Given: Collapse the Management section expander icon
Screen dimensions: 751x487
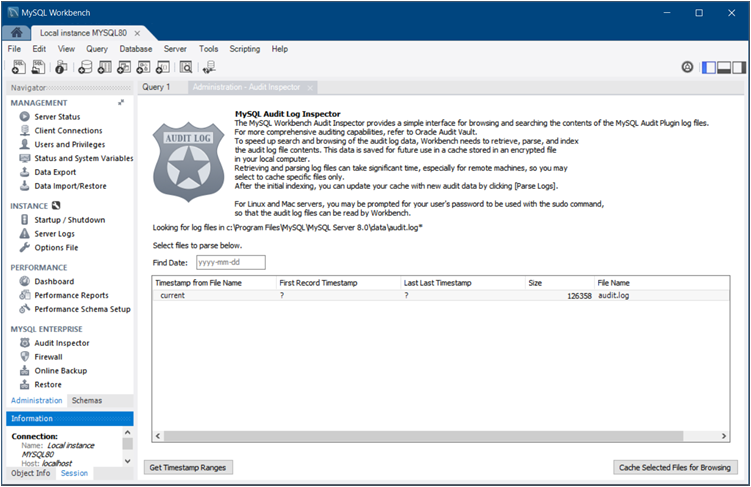Looking at the screenshot, I should 121,102.
